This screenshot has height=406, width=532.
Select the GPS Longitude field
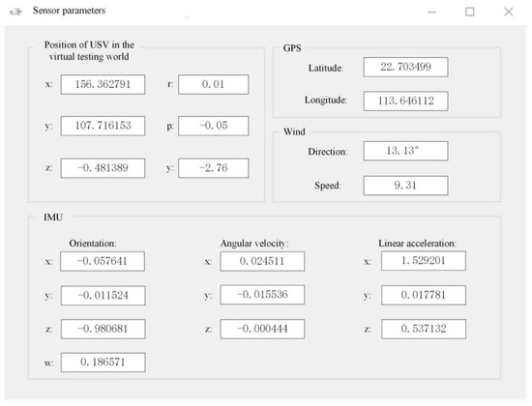click(406, 101)
